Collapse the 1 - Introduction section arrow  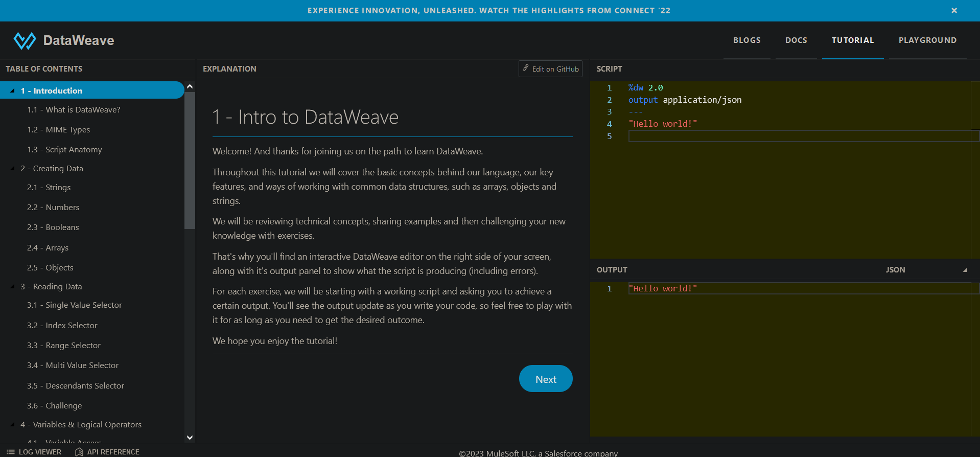click(12, 90)
